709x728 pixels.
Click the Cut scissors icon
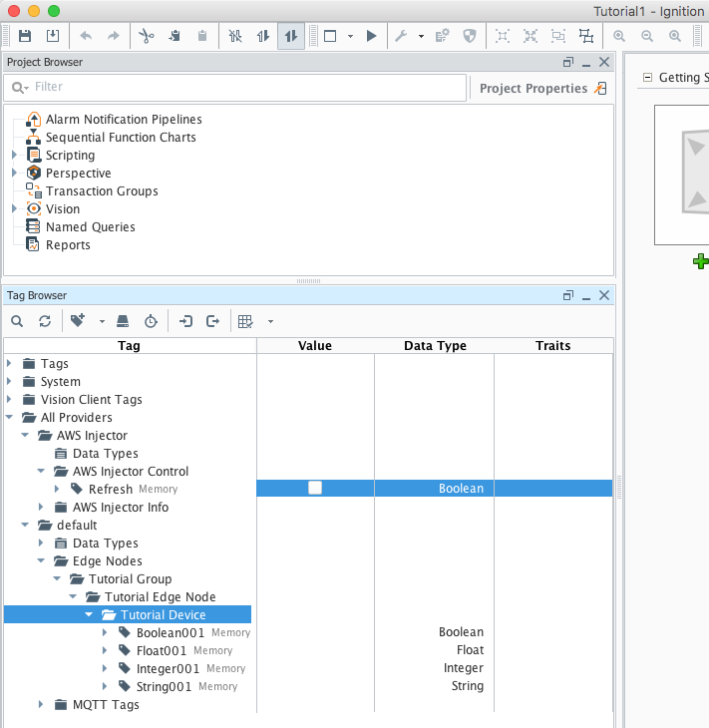(147, 36)
